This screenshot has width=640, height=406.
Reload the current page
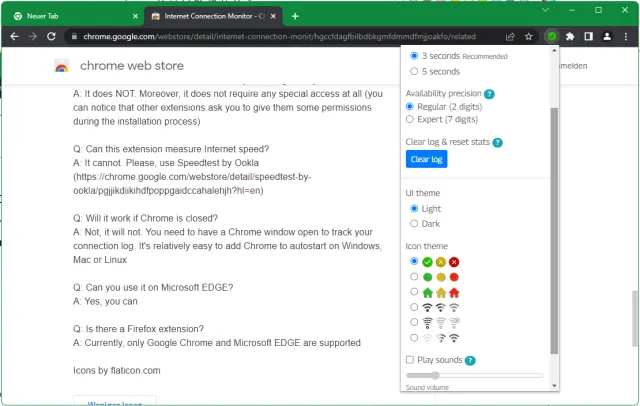51,36
